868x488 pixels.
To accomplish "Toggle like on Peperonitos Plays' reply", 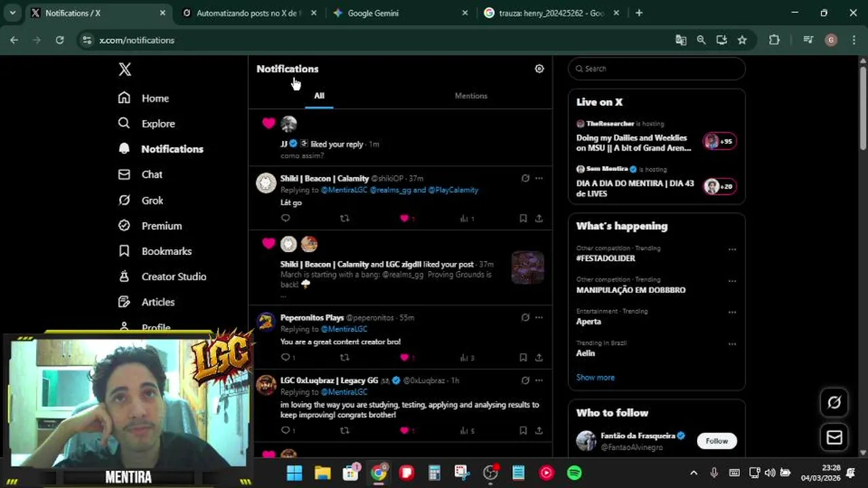I will point(407,357).
